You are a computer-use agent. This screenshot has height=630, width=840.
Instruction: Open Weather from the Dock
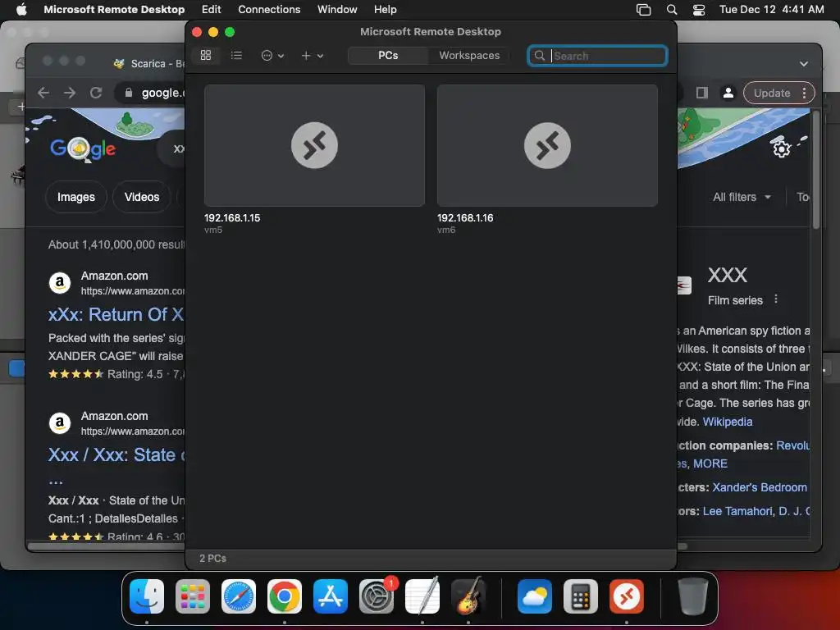click(x=535, y=596)
